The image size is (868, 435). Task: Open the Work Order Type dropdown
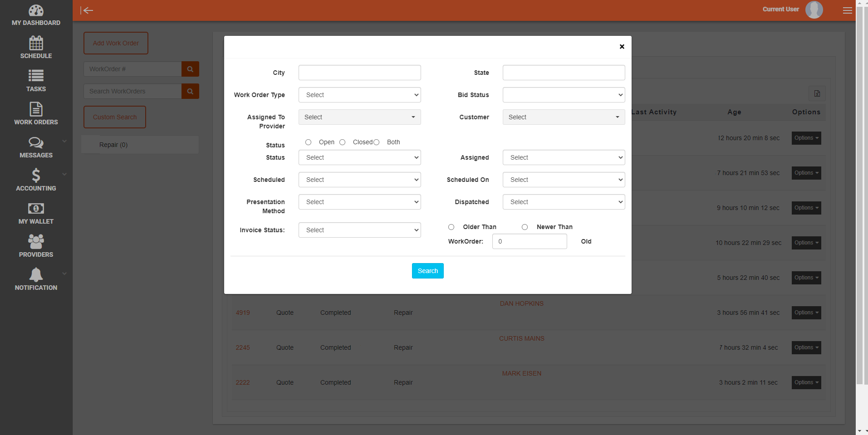(x=359, y=95)
